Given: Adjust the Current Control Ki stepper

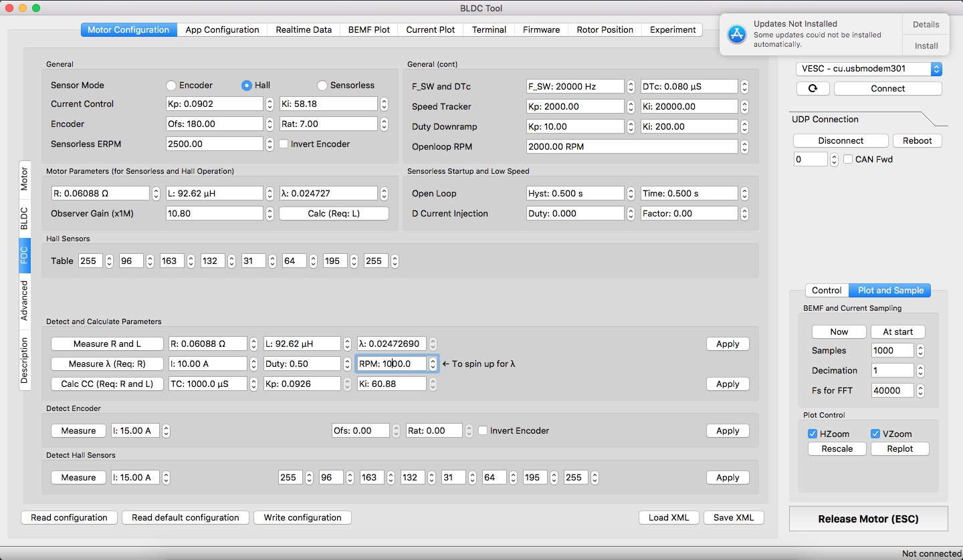Looking at the screenshot, I should click(x=384, y=104).
